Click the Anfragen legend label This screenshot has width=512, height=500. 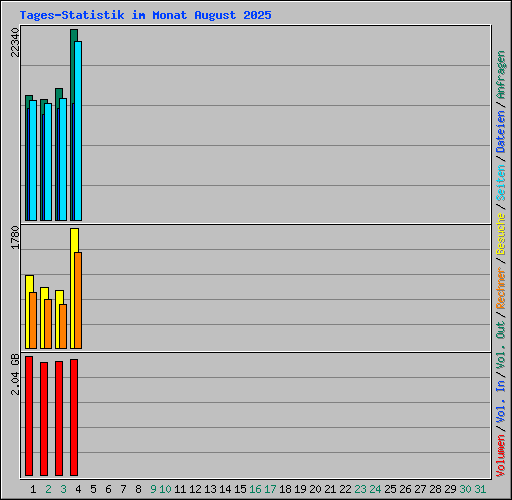point(500,75)
